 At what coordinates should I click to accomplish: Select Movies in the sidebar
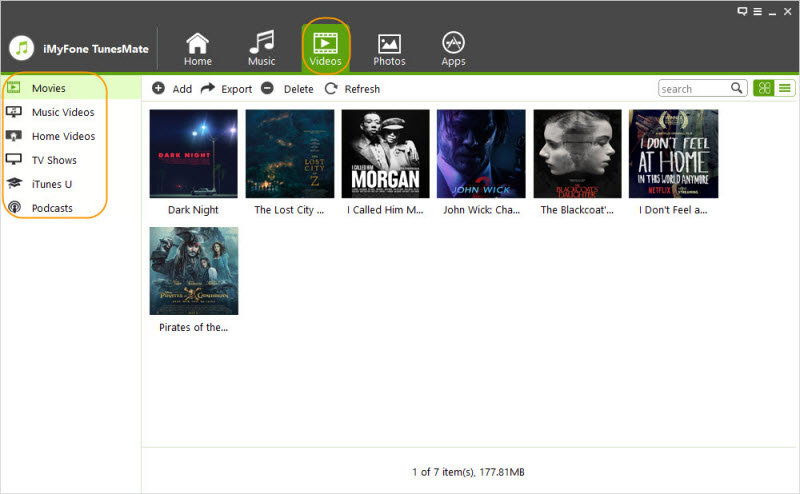pyautogui.click(x=71, y=88)
